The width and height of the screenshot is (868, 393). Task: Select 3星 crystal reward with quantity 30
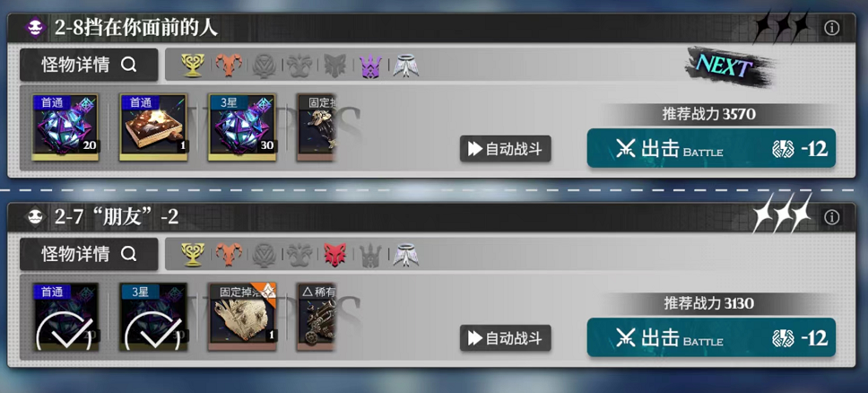point(242,127)
